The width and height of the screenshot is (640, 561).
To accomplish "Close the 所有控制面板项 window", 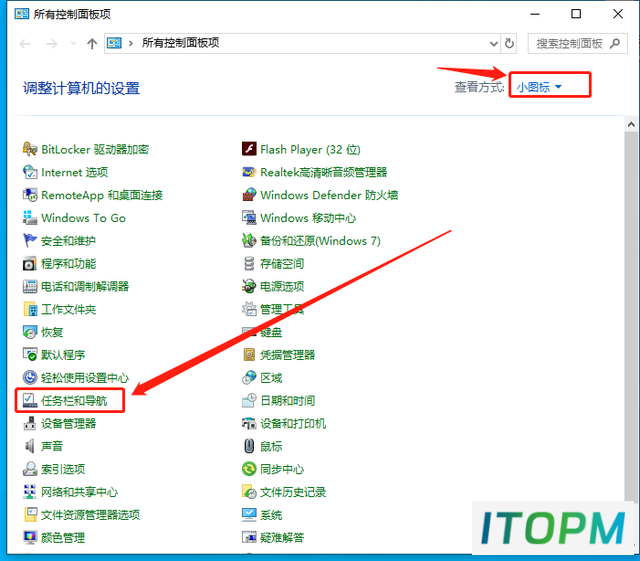I will (618, 14).
